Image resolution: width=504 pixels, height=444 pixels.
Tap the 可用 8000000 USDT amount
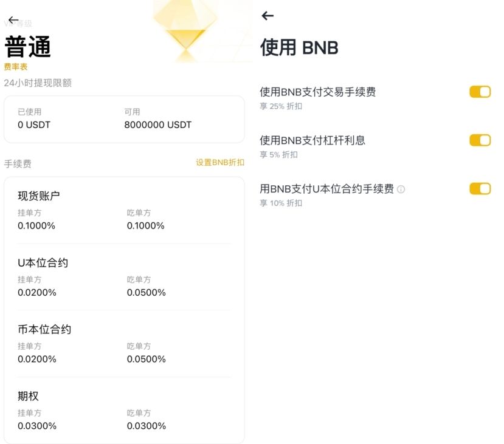click(x=157, y=125)
